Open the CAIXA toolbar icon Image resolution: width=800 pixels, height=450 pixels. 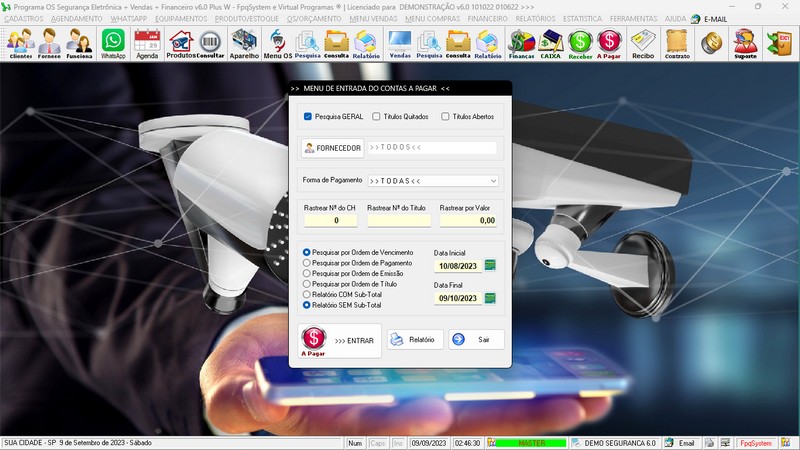[550, 43]
